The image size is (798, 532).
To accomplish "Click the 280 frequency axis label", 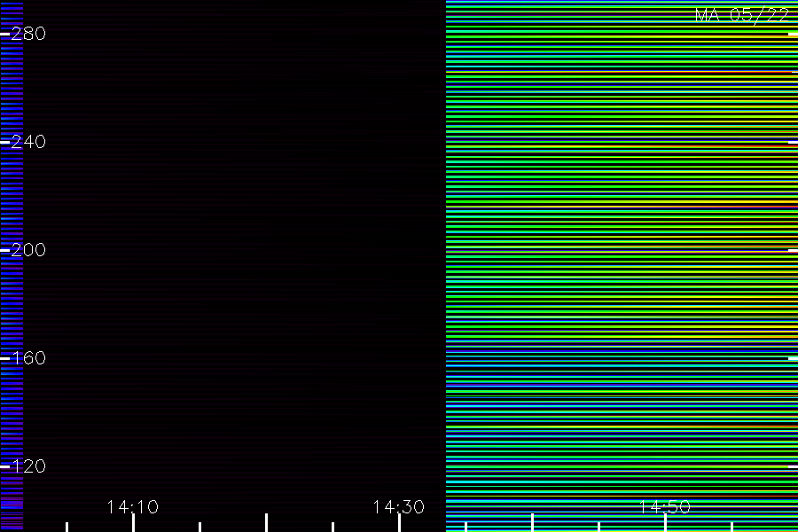I will click(28, 34).
